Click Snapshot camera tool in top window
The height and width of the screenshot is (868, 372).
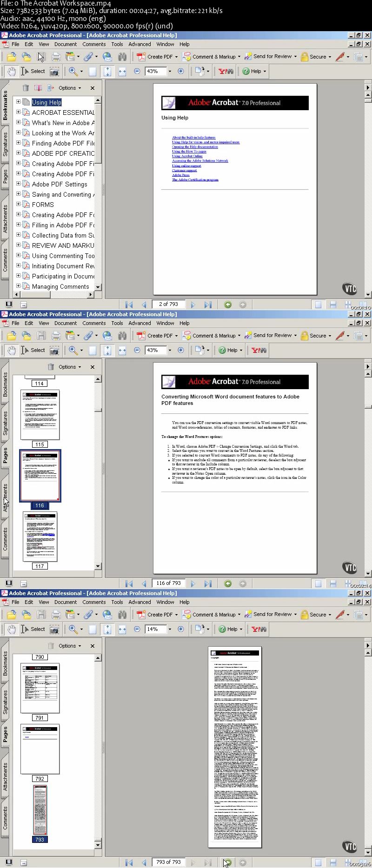[54, 72]
